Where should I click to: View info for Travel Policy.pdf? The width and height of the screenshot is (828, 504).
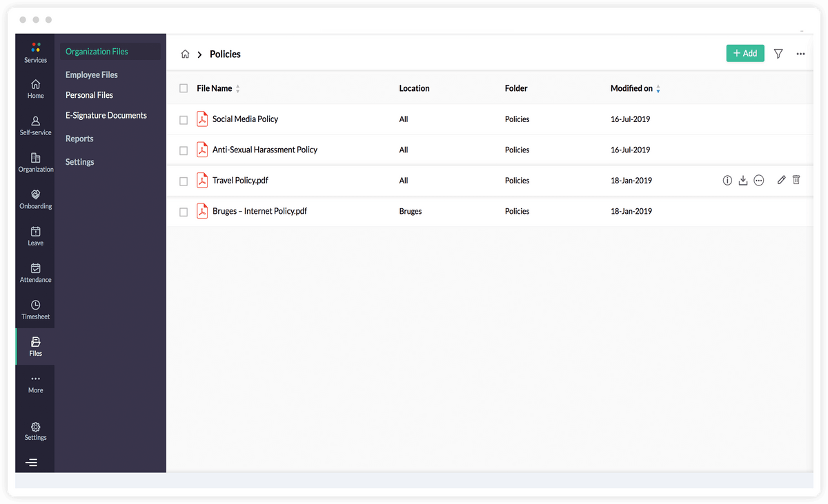(x=727, y=180)
